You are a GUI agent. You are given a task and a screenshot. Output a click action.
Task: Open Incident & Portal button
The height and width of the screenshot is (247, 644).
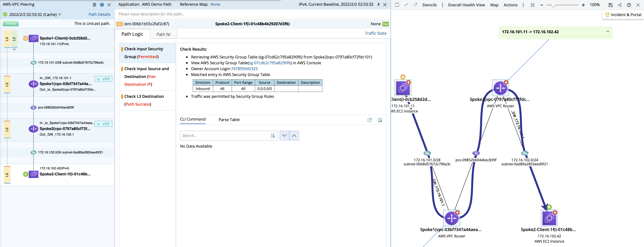click(623, 15)
